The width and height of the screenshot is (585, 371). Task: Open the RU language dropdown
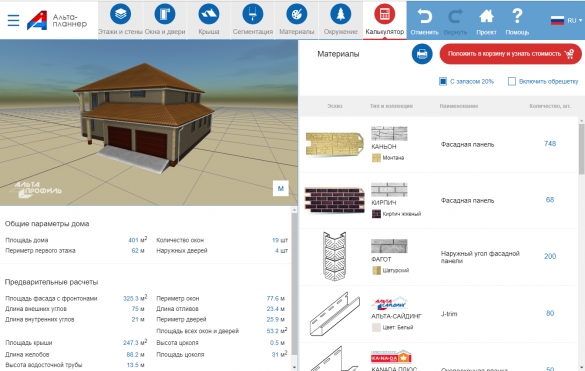pos(566,21)
